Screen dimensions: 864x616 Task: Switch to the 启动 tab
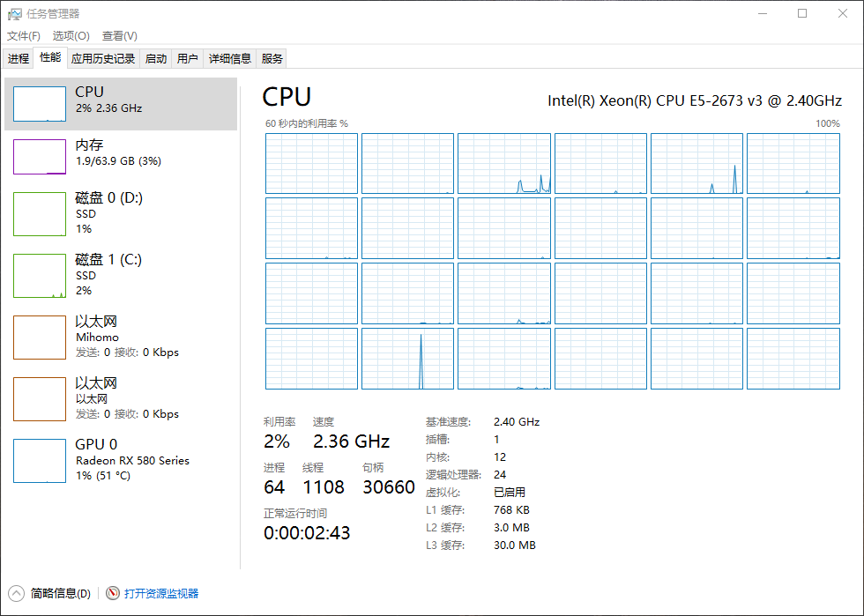point(156,59)
